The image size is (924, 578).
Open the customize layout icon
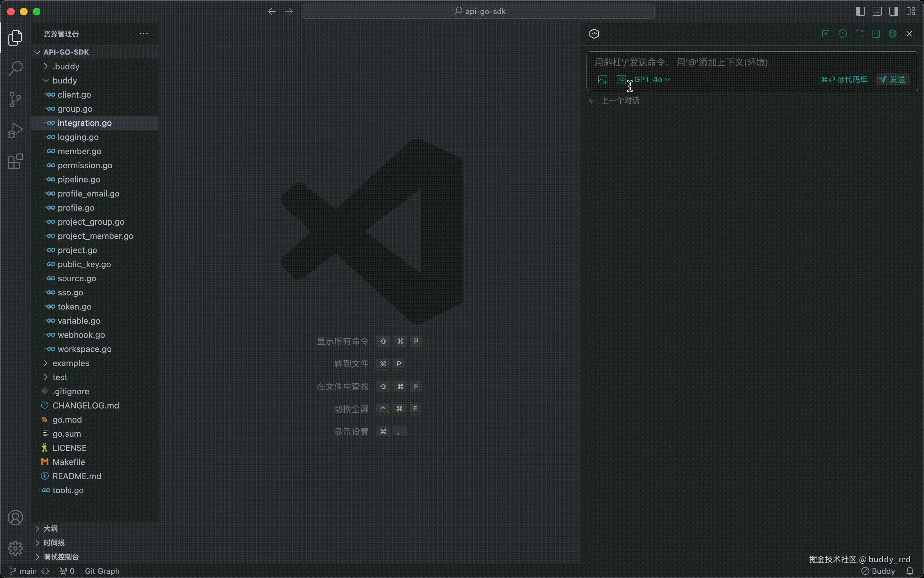pos(911,12)
